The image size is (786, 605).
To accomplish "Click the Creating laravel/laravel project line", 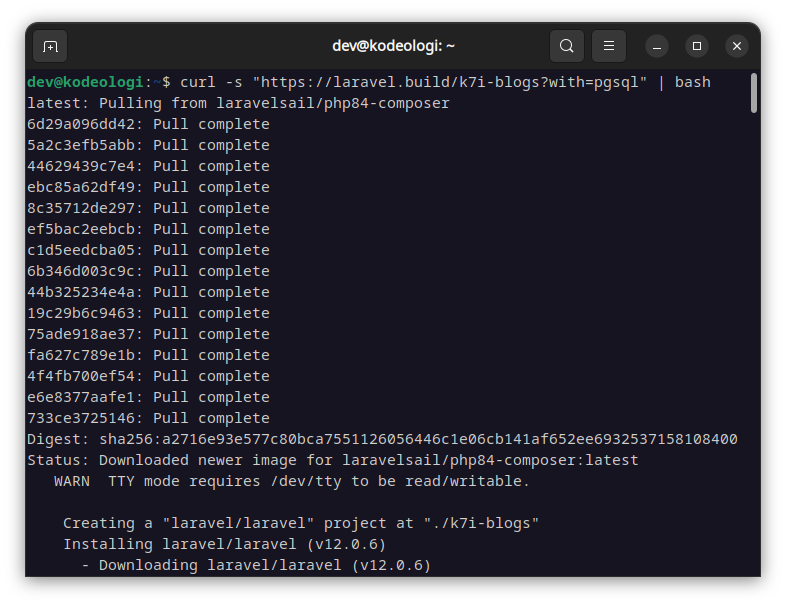I will (301, 523).
